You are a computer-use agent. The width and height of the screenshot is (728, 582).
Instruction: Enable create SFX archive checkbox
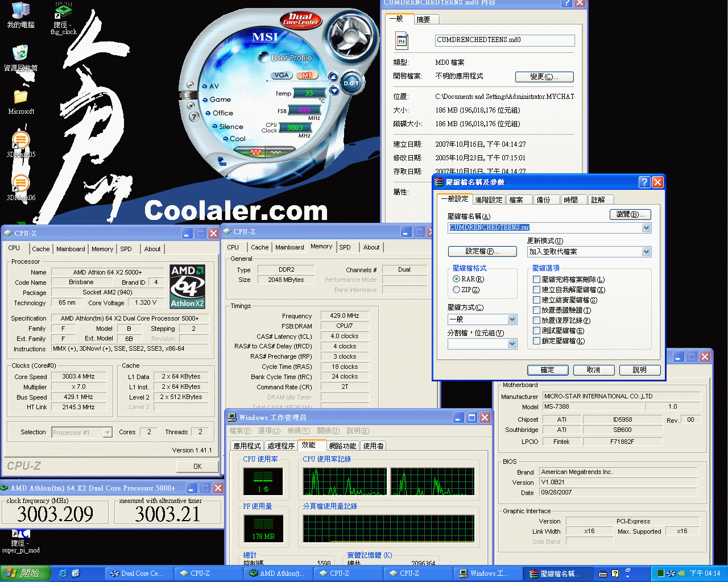coord(536,290)
